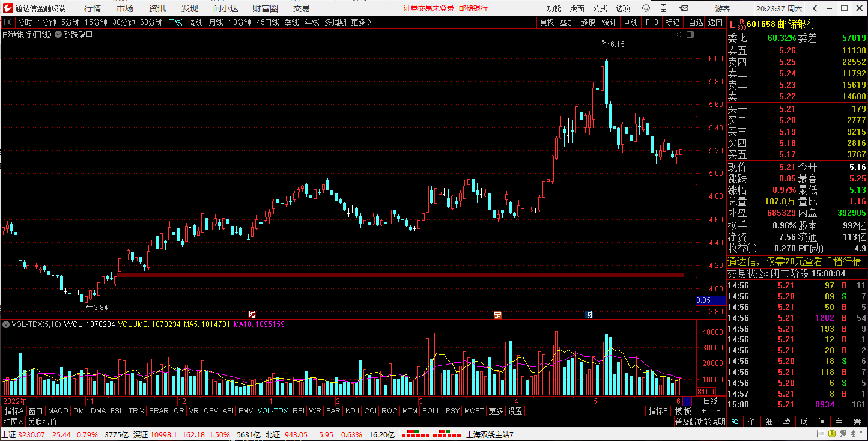Open the 公式 menu
This screenshot has width=868, height=441.
coord(600,8)
